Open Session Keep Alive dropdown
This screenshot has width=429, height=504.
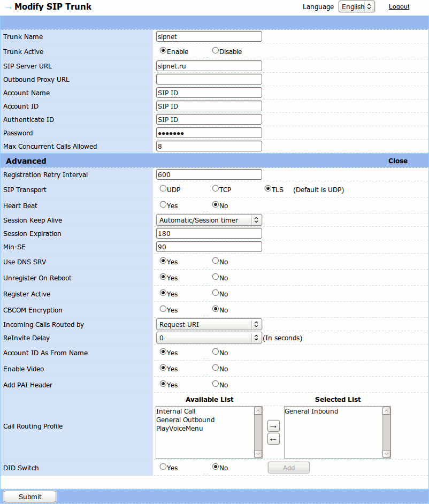point(209,220)
